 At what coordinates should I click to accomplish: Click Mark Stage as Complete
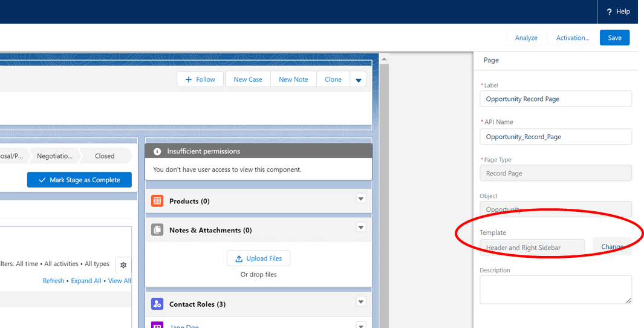click(x=79, y=180)
